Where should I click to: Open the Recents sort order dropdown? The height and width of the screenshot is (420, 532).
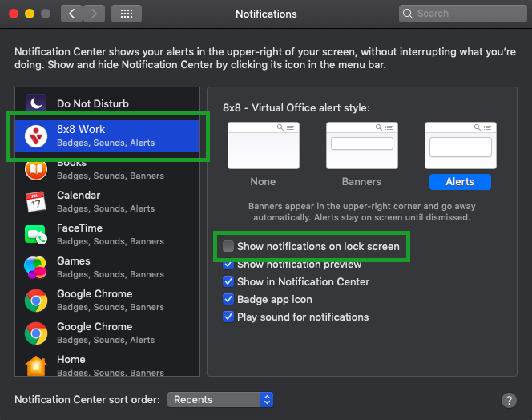pyautogui.click(x=220, y=400)
